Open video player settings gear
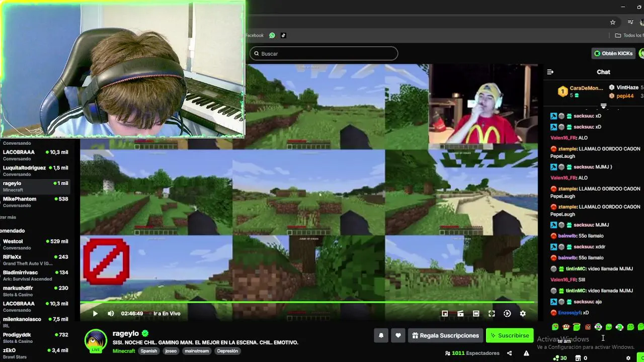Screen dimensions: 644x362 (x=523, y=313)
